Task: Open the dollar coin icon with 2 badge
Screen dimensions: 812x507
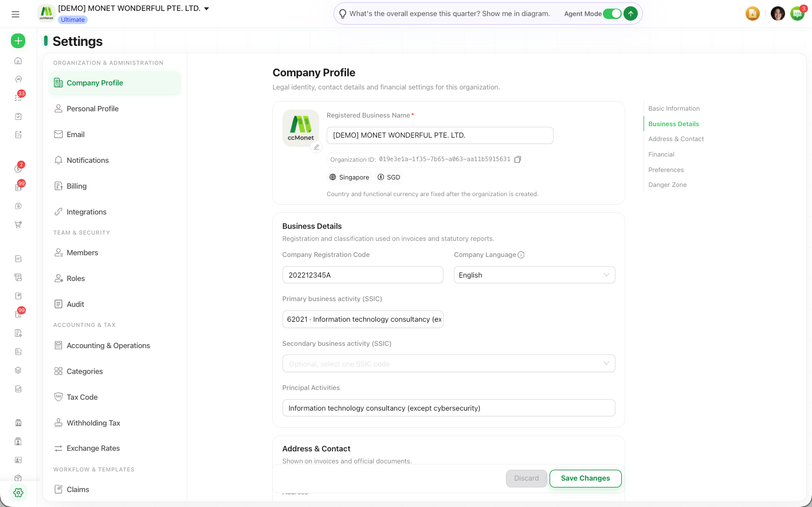Action: (x=18, y=169)
